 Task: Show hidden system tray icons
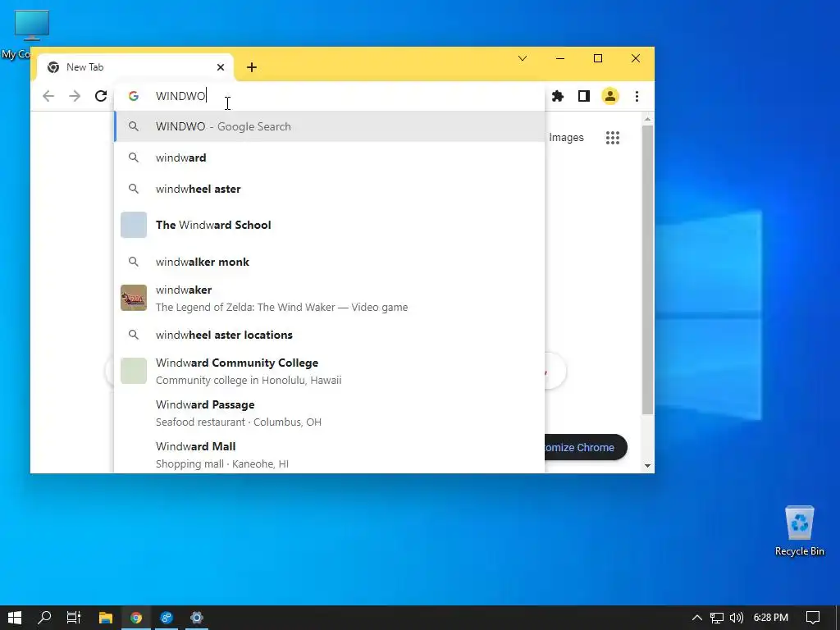697,618
